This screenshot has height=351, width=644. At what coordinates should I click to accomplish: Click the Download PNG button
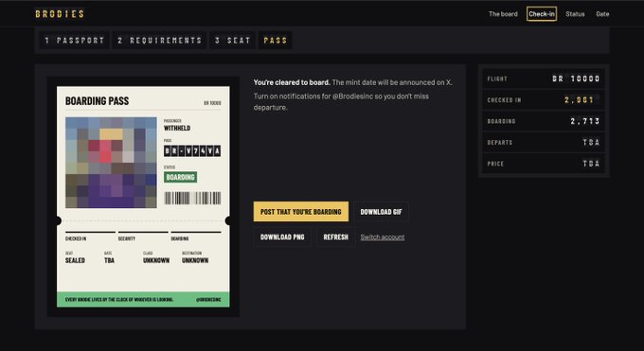[282, 237]
